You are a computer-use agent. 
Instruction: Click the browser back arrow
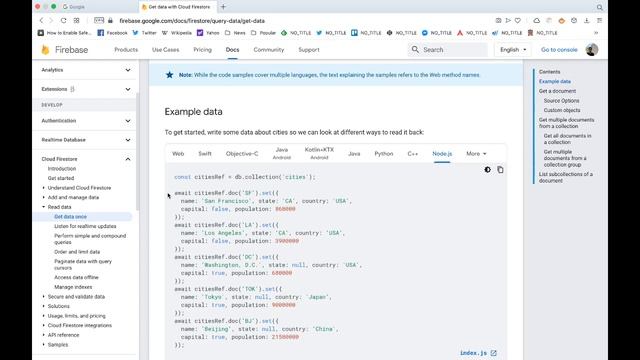point(41,20)
